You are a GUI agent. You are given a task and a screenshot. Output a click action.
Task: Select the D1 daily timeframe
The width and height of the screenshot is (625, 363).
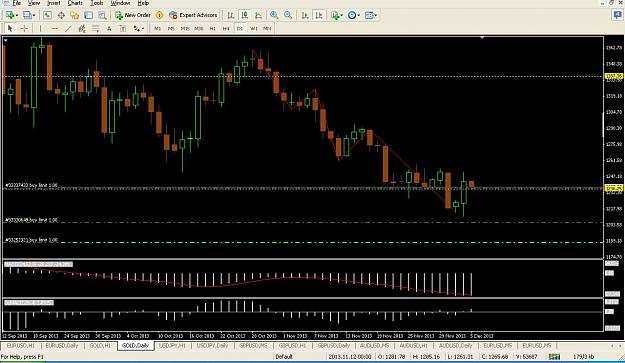click(240, 28)
